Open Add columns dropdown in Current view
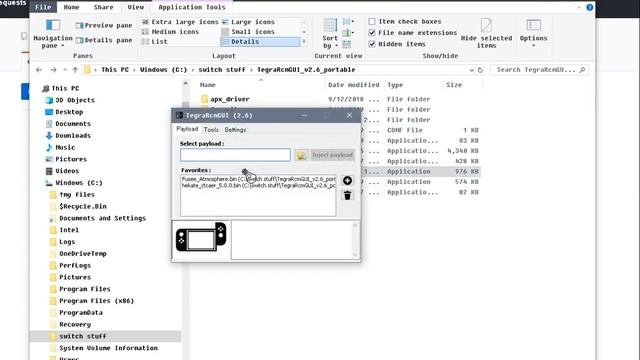Viewport: 640px width, 360px height. coord(348,33)
